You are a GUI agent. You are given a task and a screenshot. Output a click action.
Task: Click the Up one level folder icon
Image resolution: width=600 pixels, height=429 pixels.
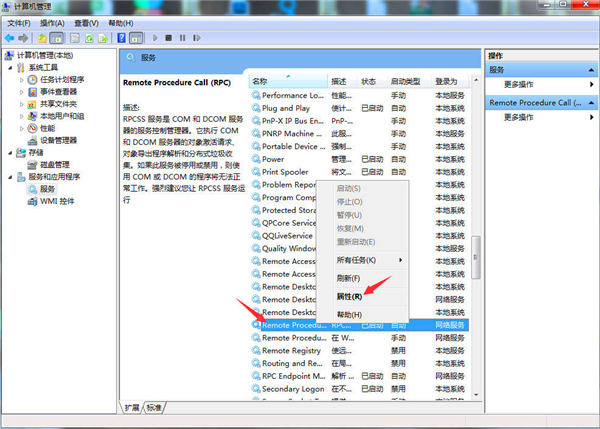(x=42, y=38)
